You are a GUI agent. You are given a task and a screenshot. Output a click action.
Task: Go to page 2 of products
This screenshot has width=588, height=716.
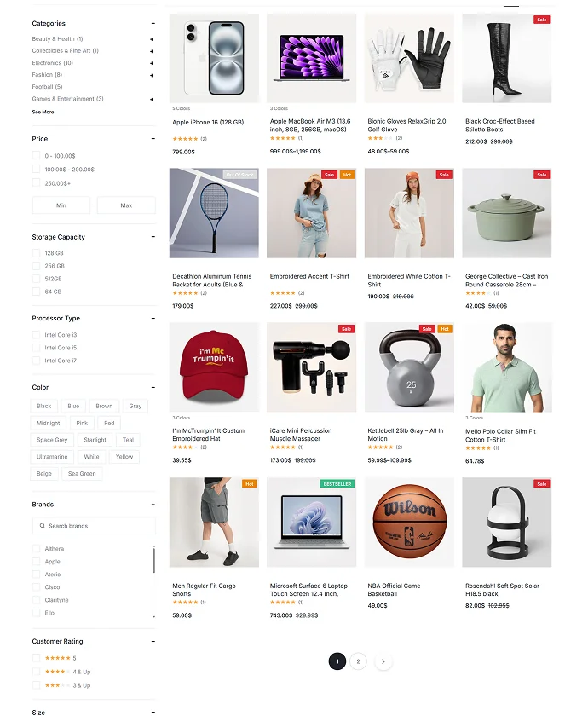[x=358, y=661]
